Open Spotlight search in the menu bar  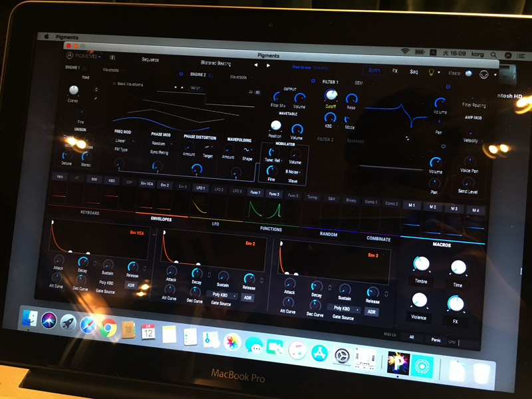click(493, 55)
